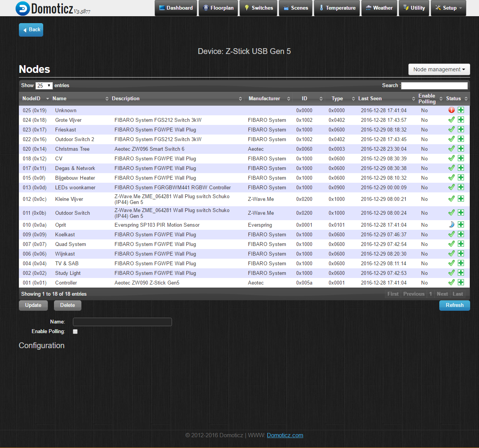The image size is (479, 448).
Task: Select the 001 (0x01) Controller NodeID cell
Action: point(34,283)
